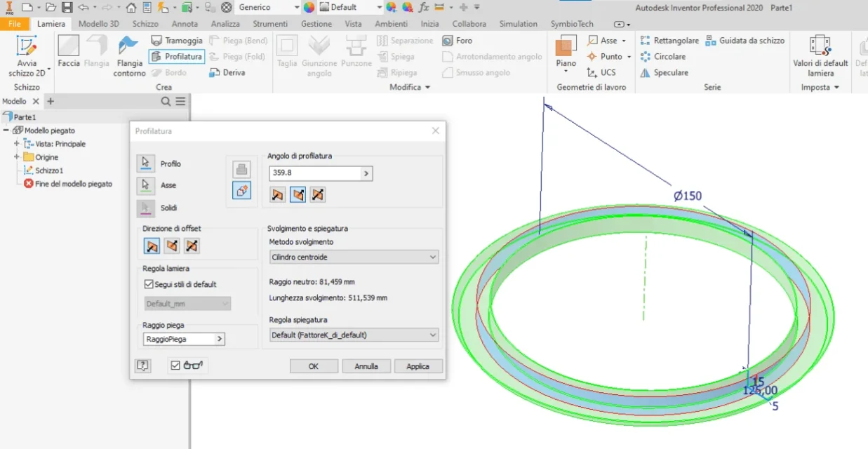The image size is (868, 449).
Task: Select third Angolo di profilatura direction
Action: (x=318, y=194)
